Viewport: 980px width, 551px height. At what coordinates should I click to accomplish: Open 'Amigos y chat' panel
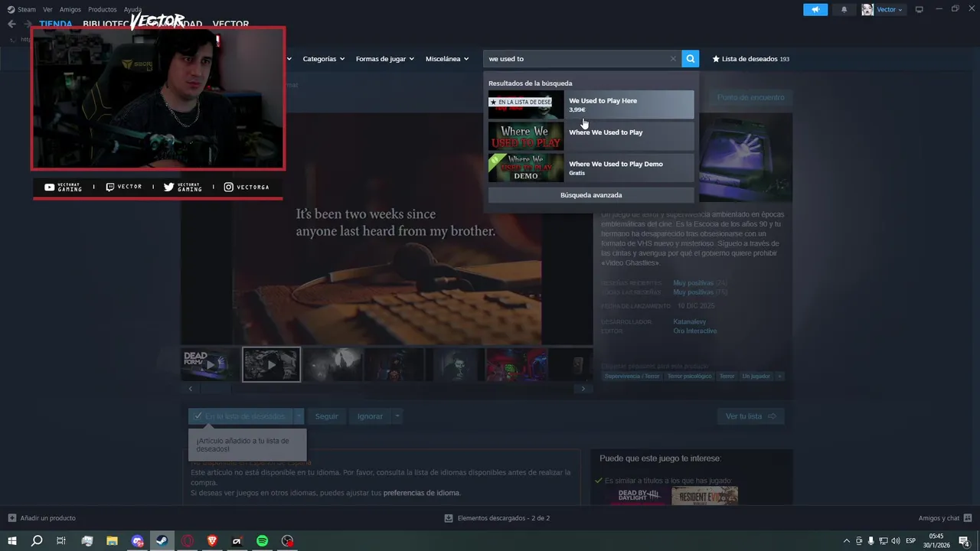tap(945, 518)
